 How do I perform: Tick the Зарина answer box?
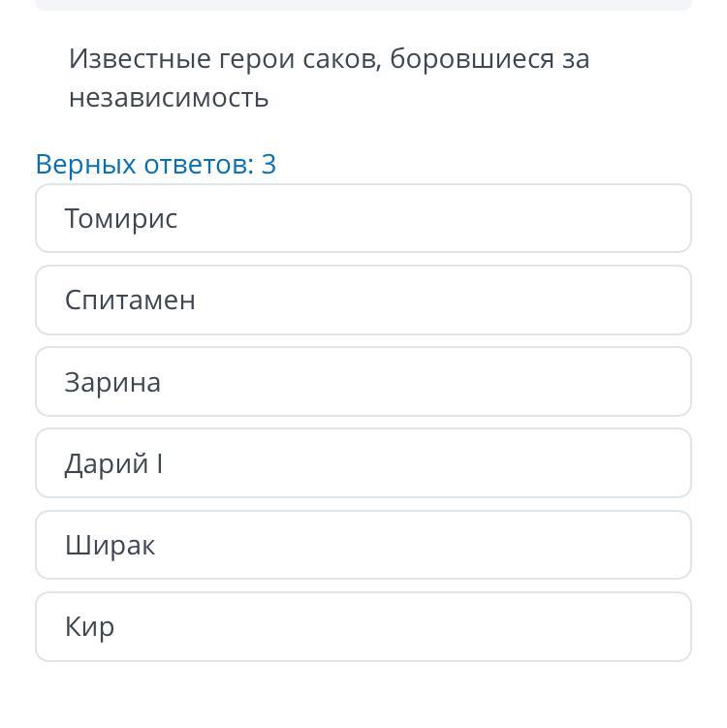[x=363, y=382]
